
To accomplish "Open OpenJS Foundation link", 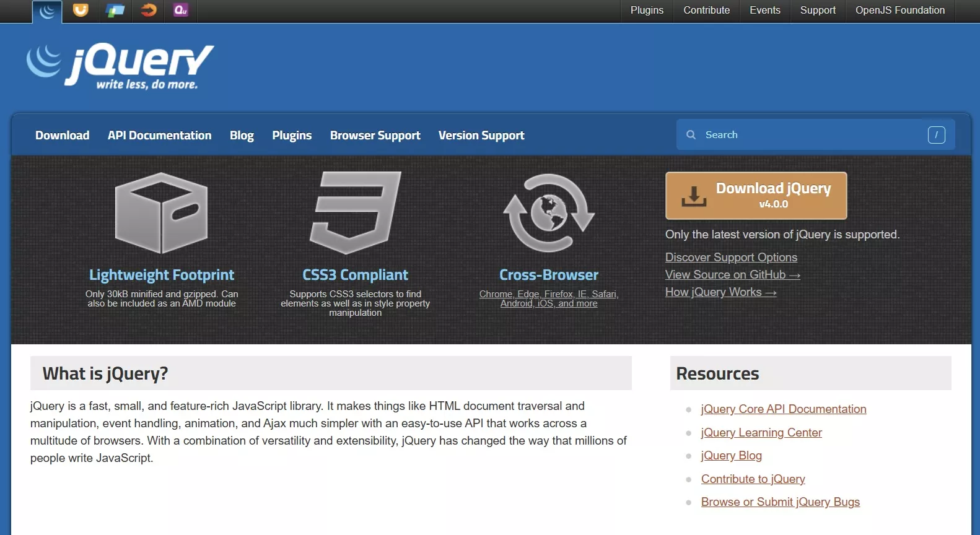I will pyautogui.click(x=900, y=11).
